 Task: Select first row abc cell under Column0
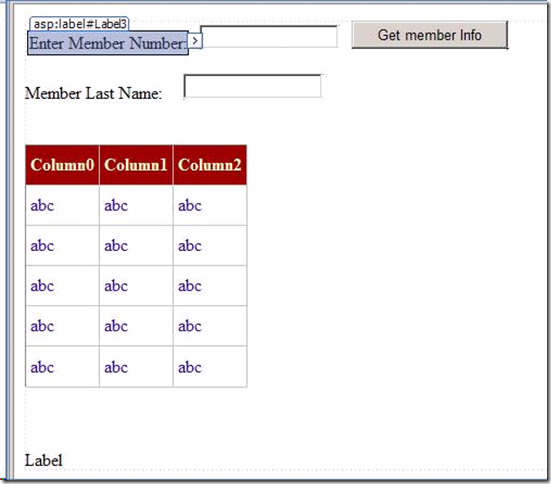pos(62,205)
